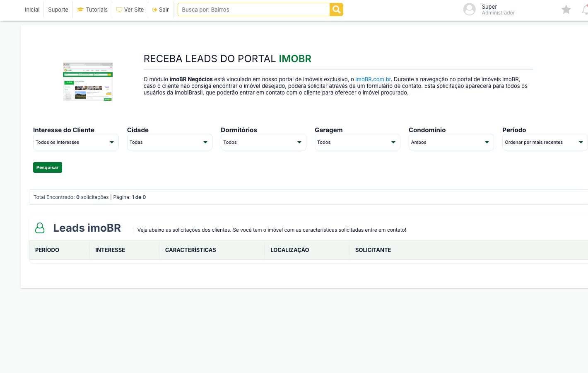Click the Total Encontrado: 0 solicitações text
Image resolution: width=588 pixels, height=373 pixels.
pyautogui.click(x=71, y=197)
